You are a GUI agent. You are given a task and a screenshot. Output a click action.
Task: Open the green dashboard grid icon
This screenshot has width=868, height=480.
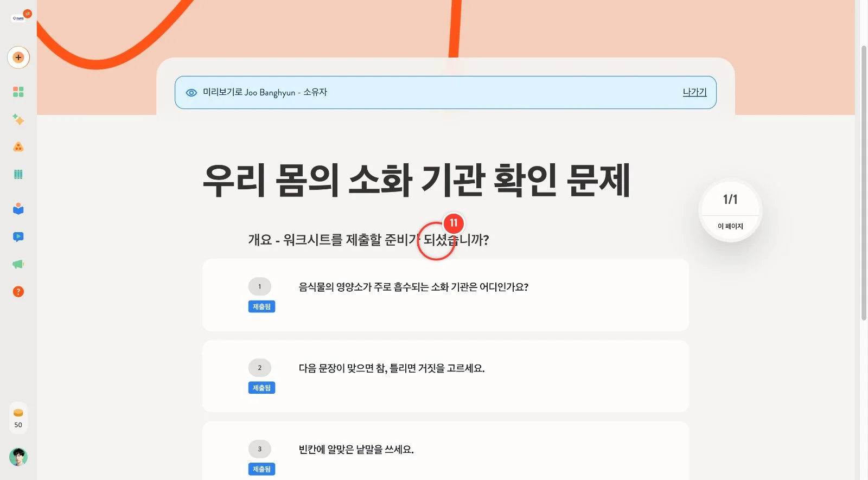coord(18,92)
